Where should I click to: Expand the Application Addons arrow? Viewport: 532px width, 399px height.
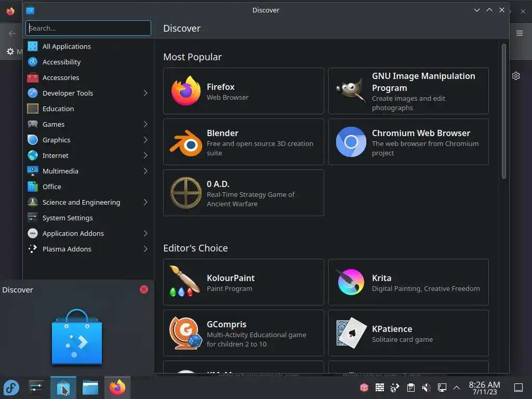pos(145,233)
